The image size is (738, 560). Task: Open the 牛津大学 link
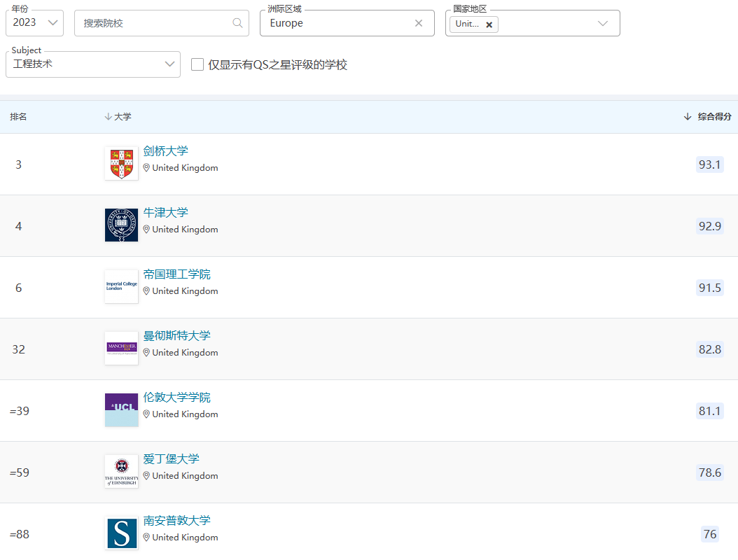(166, 213)
